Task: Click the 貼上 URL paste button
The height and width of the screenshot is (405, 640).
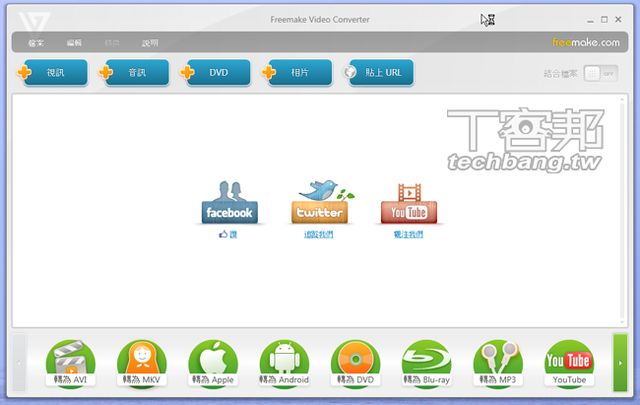Action: point(379,73)
